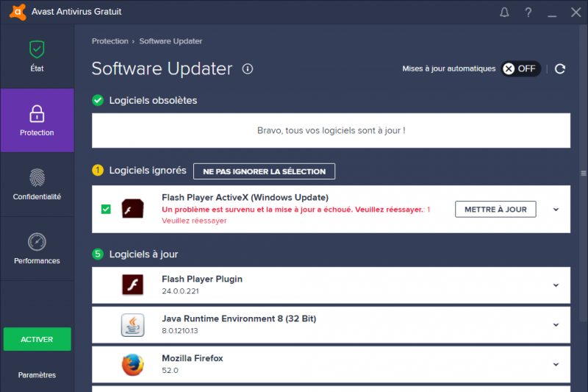Screen dimensions: 588x392
Task: Select Java Runtime Environment 8 title
Action: [239, 319]
